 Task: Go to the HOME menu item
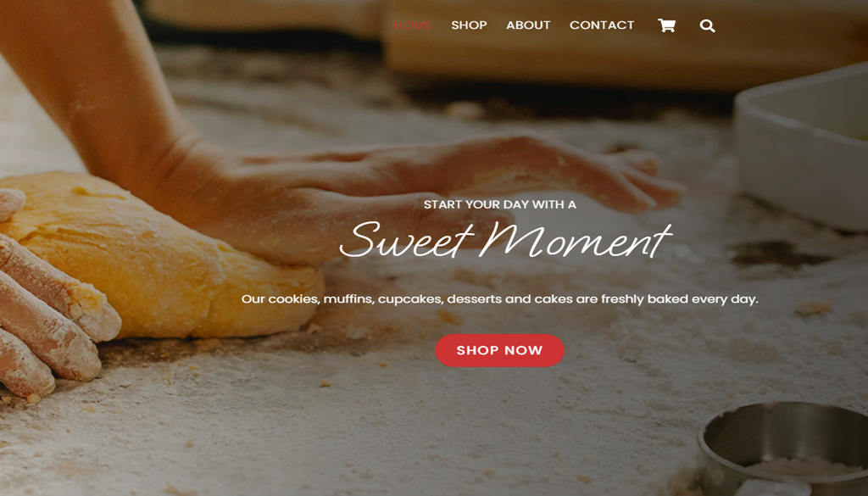click(413, 25)
